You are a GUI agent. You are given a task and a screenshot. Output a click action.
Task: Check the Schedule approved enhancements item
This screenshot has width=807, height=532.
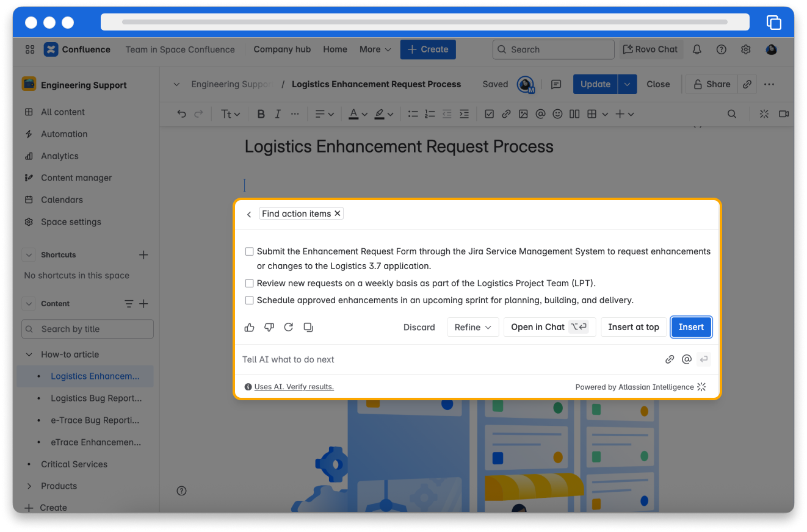pos(249,300)
